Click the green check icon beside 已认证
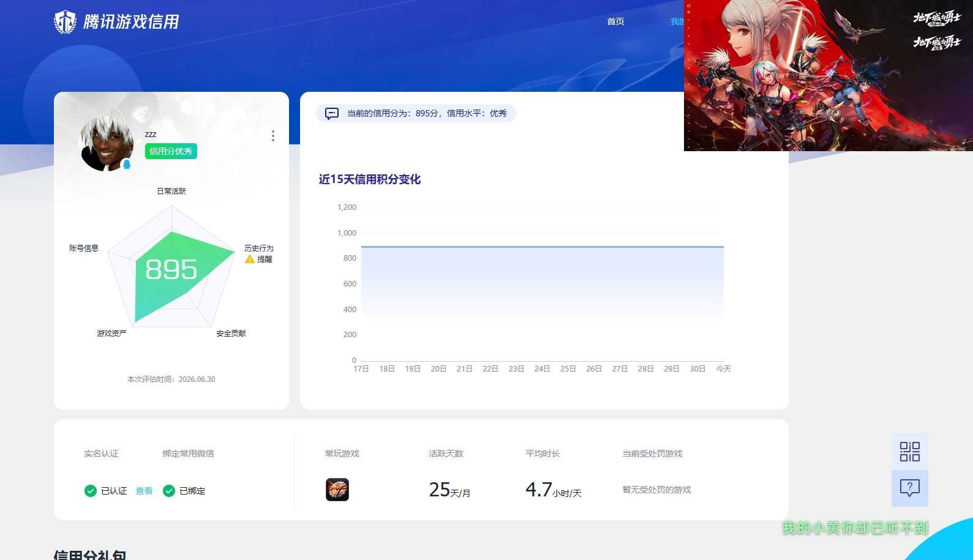This screenshot has width=973, height=560. click(91, 491)
